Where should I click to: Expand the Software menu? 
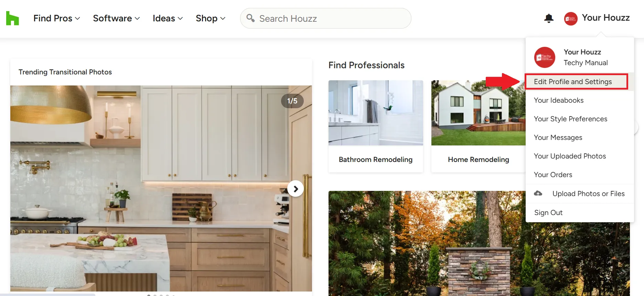click(116, 18)
